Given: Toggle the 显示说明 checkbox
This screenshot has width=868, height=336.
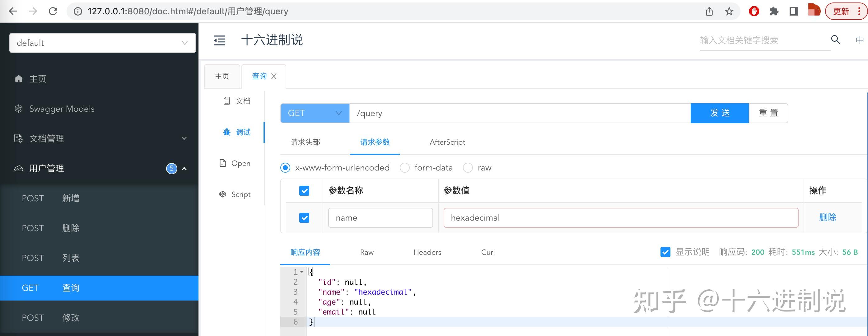Looking at the screenshot, I should 665,252.
